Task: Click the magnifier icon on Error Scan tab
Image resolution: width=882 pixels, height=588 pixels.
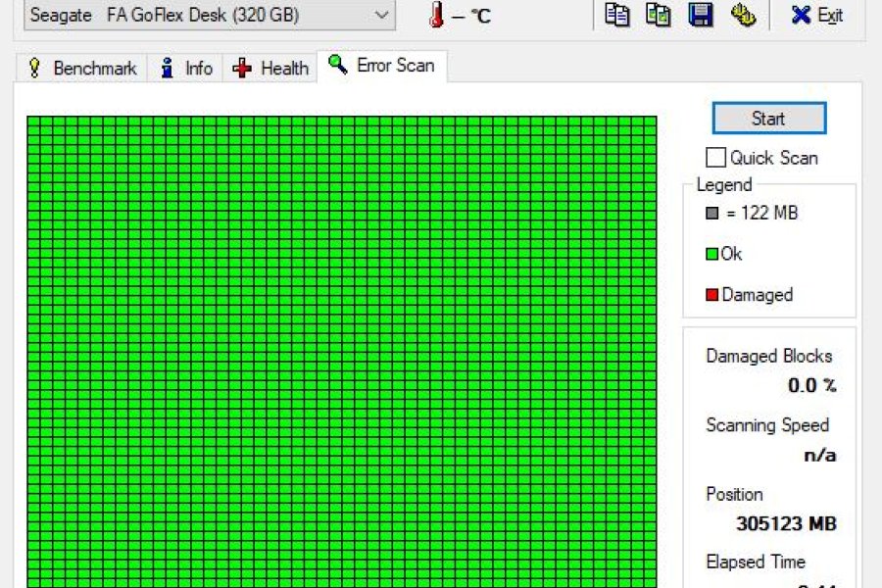Action: pos(337,65)
